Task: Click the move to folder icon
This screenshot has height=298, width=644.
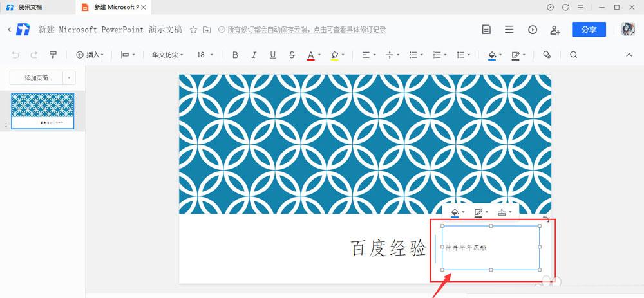Action: [x=207, y=30]
